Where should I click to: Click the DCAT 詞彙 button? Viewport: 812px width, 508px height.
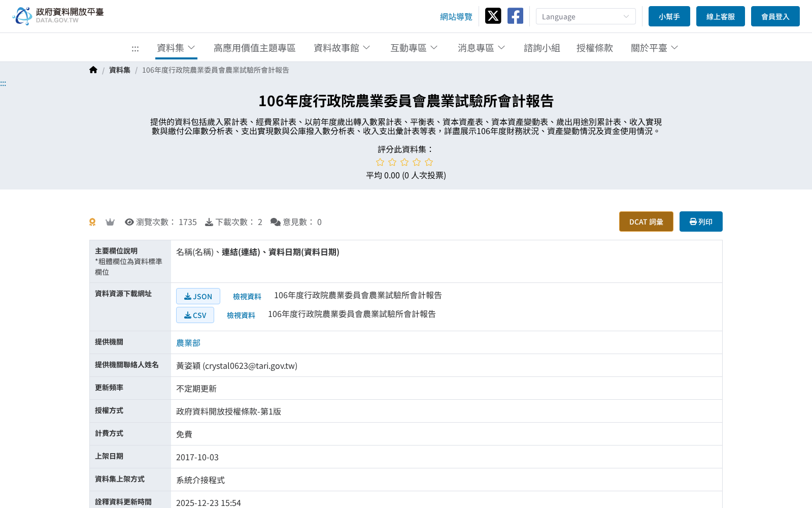click(646, 221)
